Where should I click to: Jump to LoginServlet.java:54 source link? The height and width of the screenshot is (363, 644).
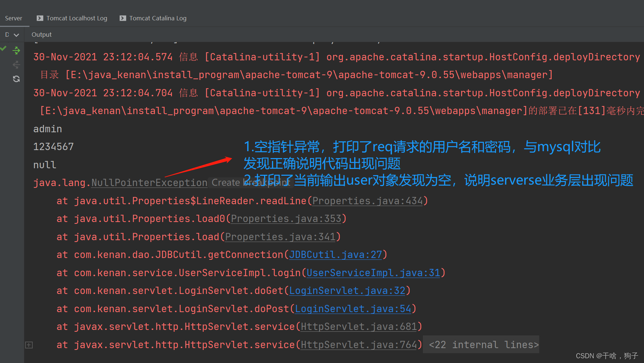coord(353,308)
